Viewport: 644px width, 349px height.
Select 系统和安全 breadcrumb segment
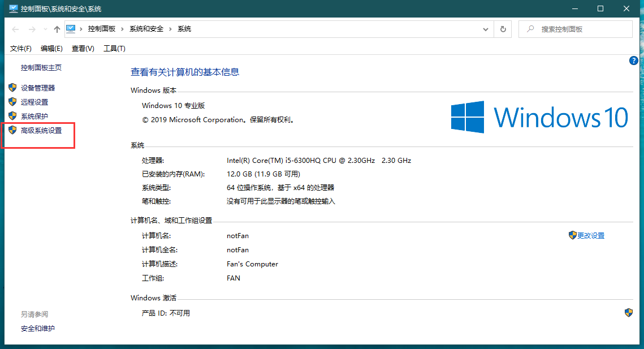click(146, 29)
